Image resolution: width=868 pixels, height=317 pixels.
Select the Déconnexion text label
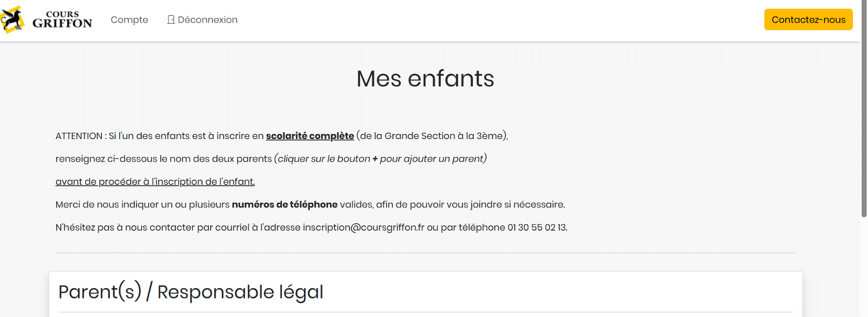(x=208, y=20)
